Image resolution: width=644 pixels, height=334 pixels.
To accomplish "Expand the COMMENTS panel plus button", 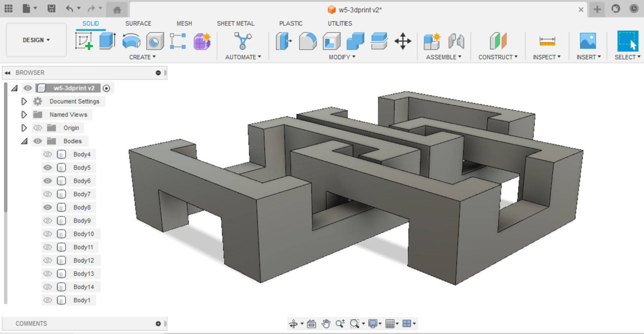I will click(x=158, y=324).
